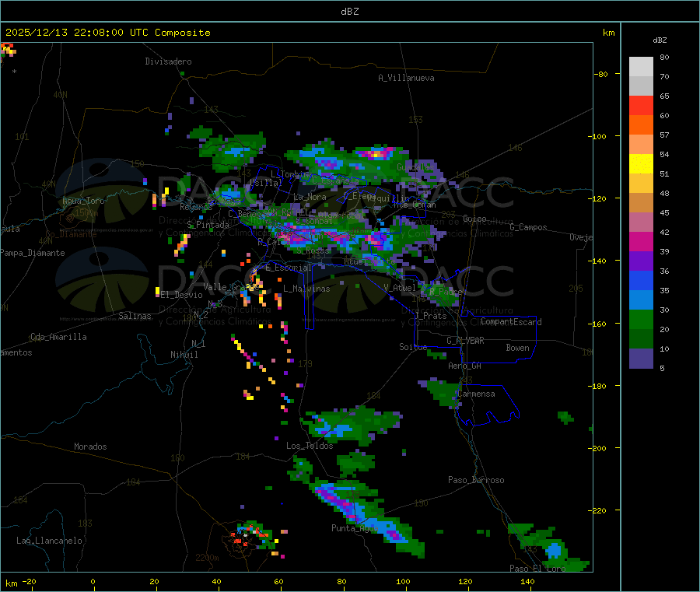Select the V_Atuel label
The width and height of the screenshot is (700, 592).
pos(400,288)
